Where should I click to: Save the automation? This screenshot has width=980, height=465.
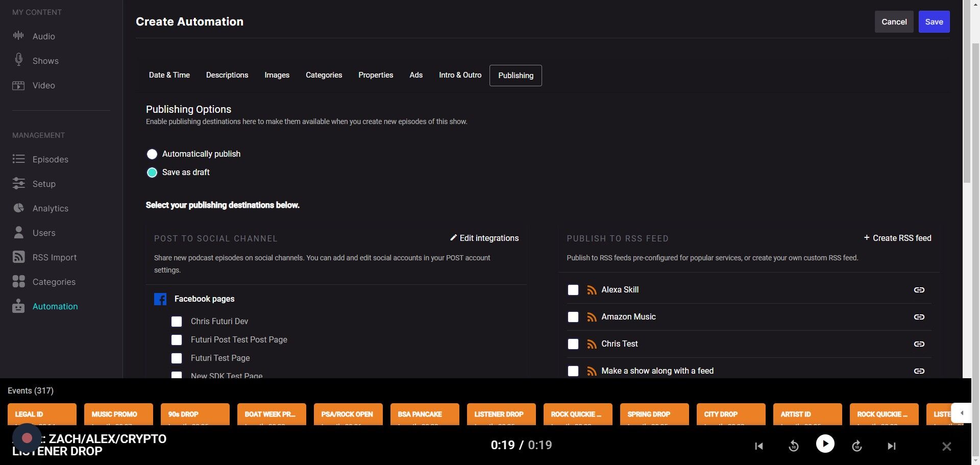pyautogui.click(x=934, y=22)
